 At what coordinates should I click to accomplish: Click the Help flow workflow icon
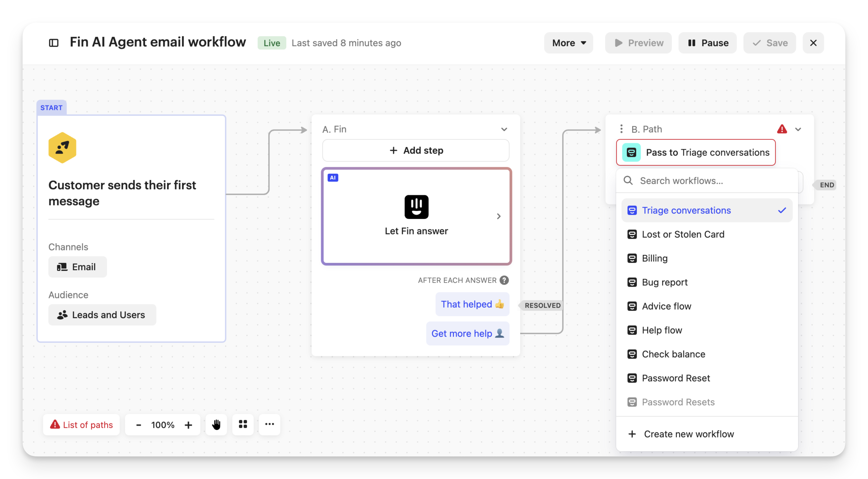(632, 330)
